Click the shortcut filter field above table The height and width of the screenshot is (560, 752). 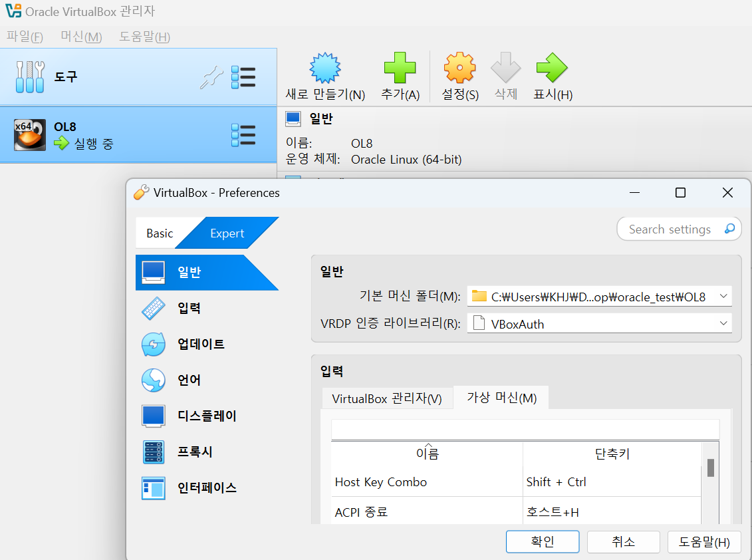point(525,429)
